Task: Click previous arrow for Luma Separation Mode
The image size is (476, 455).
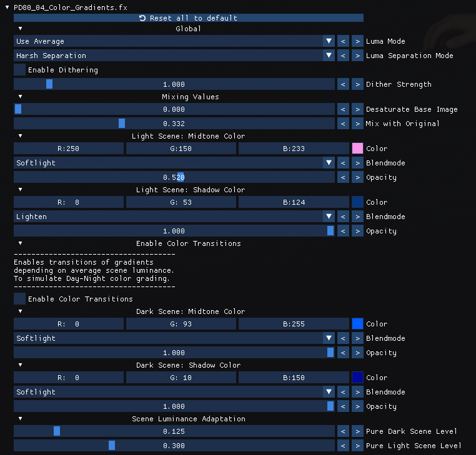Action: 343,56
